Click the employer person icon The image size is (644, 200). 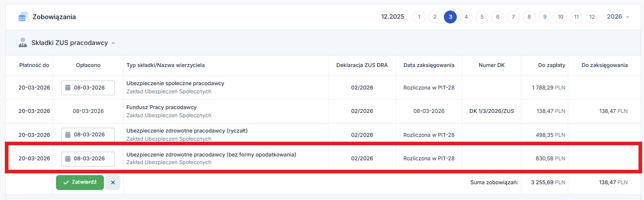(x=23, y=43)
